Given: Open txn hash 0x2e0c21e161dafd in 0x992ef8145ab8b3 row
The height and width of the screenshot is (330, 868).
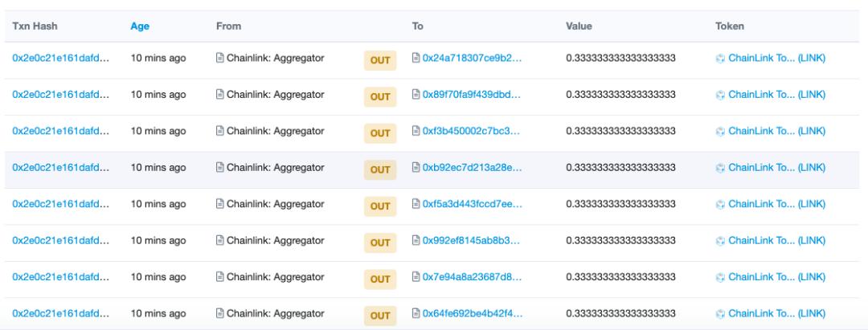Looking at the screenshot, I should 61,240.
